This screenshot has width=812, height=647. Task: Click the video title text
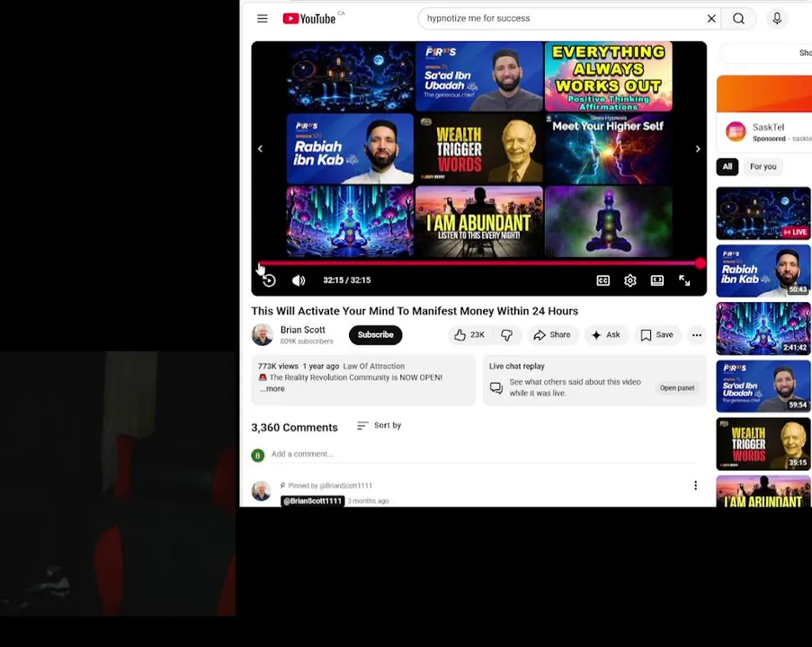click(x=415, y=311)
